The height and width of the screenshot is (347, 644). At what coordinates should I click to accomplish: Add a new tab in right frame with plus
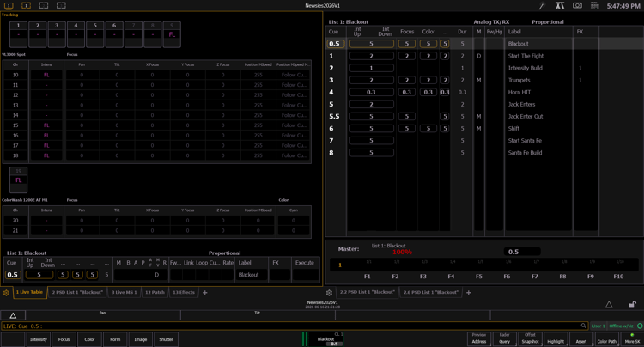click(x=469, y=292)
